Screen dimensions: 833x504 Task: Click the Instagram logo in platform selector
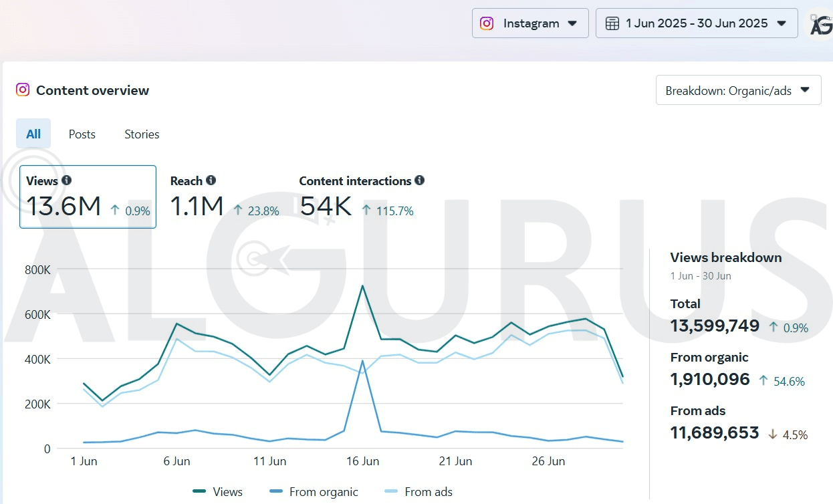pyautogui.click(x=487, y=23)
